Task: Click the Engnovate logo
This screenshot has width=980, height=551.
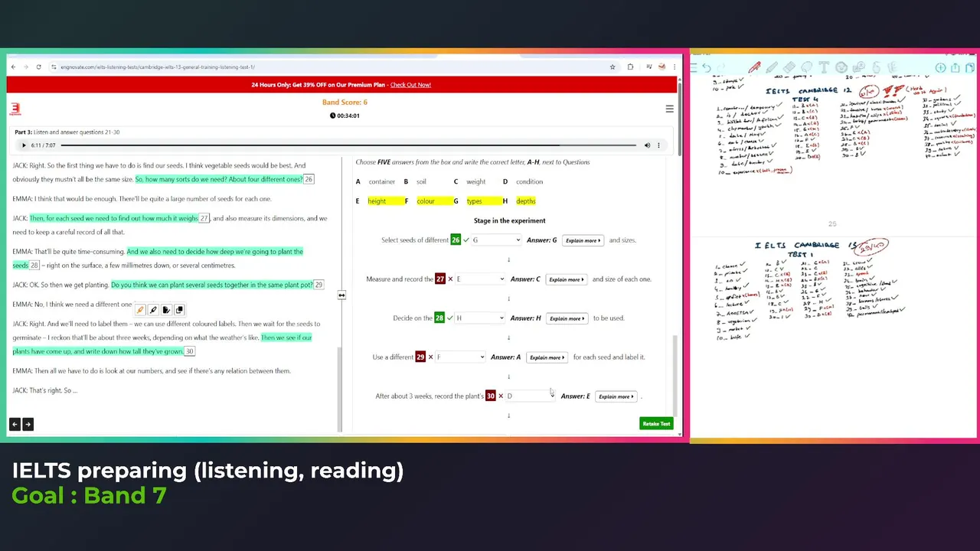Action: pyautogui.click(x=15, y=109)
